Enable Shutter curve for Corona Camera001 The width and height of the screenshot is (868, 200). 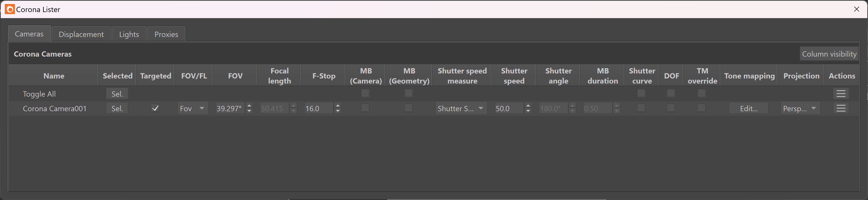point(641,108)
